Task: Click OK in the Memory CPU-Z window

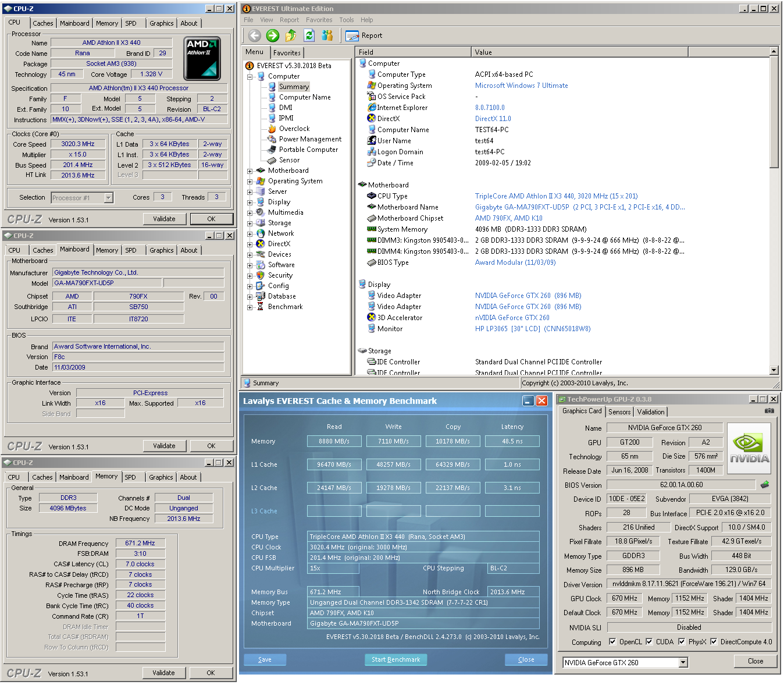Action: point(211,673)
